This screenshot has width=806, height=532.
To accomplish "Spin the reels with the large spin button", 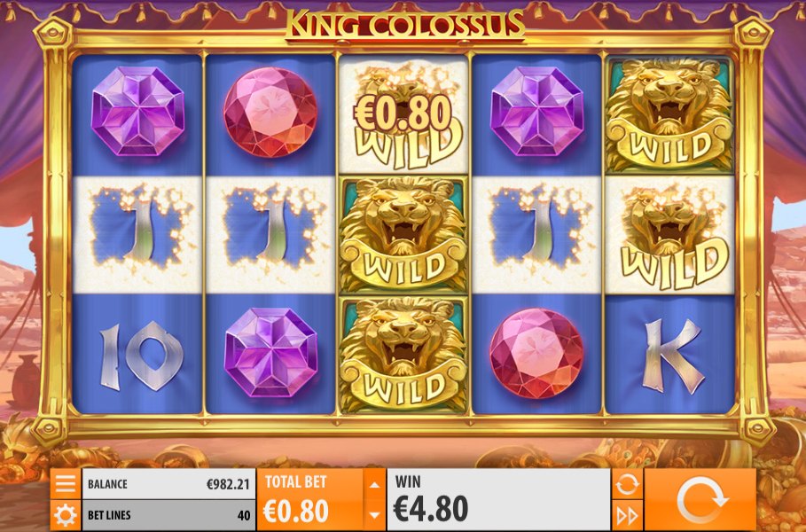I will [x=700, y=499].
